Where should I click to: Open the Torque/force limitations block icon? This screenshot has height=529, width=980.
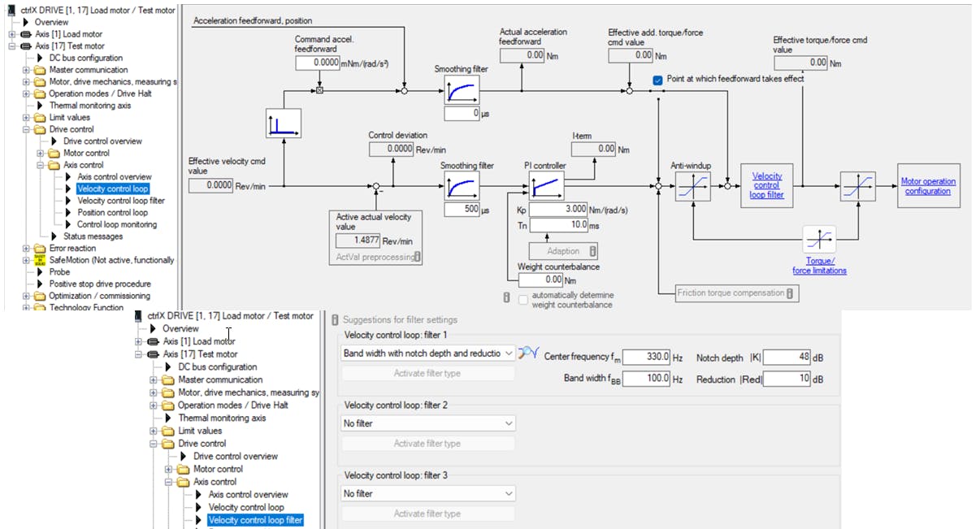pos(819,240)
